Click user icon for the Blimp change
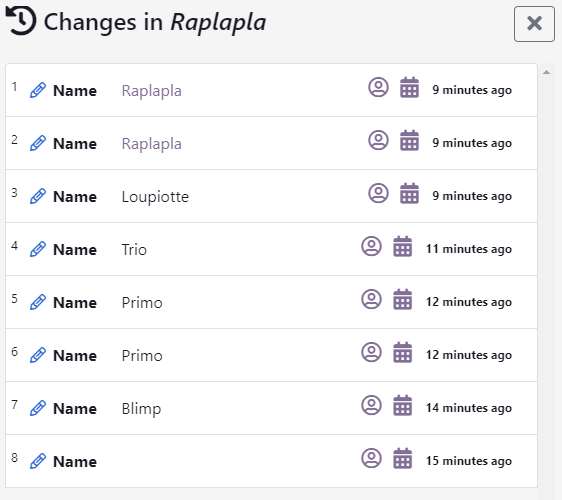Viewport: 562px width, 500px height. click(371, 405)
